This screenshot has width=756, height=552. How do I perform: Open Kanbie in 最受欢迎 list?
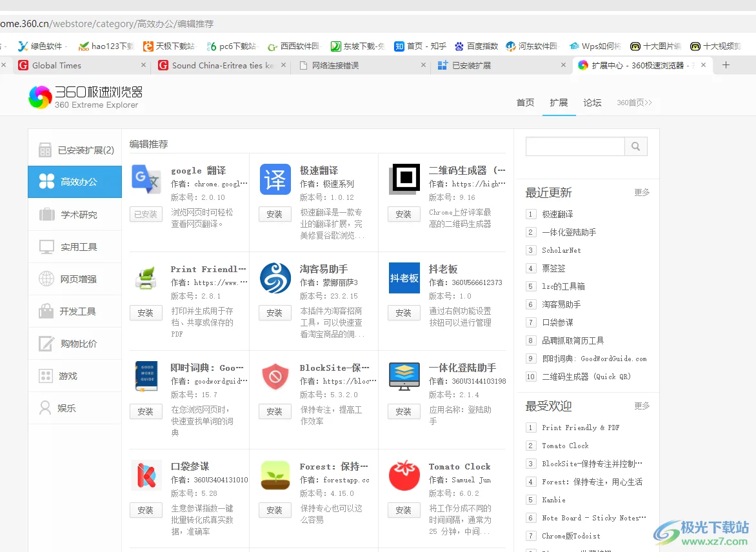[553, 500]
